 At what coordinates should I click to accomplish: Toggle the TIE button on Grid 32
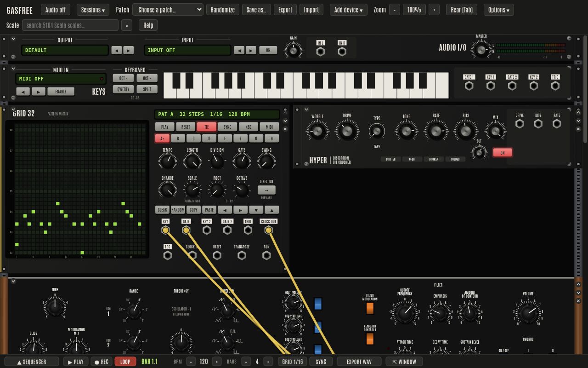pos(206,127)
